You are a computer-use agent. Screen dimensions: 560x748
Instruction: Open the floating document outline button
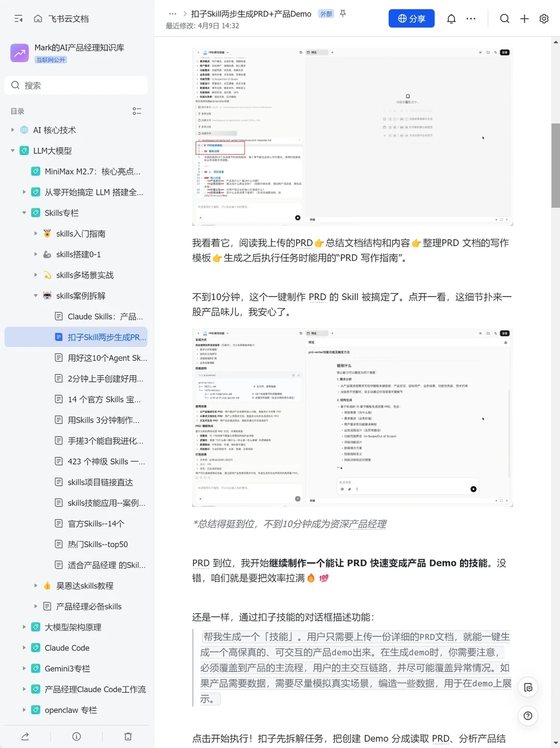click(528, 687)
